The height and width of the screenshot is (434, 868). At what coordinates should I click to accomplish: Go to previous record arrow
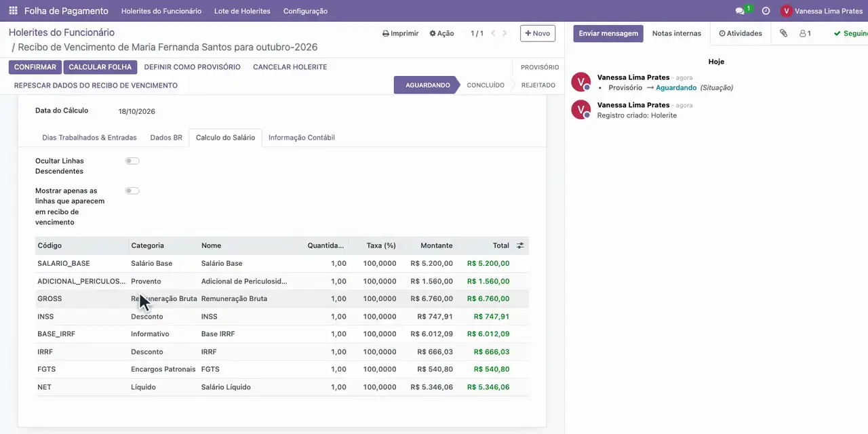[493, 33]
